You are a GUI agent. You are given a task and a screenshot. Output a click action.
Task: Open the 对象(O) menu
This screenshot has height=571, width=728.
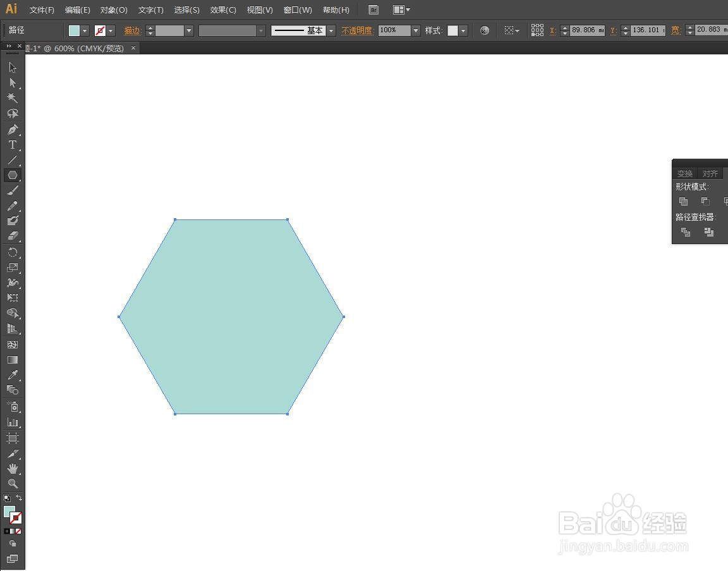(x=114, y=9)
